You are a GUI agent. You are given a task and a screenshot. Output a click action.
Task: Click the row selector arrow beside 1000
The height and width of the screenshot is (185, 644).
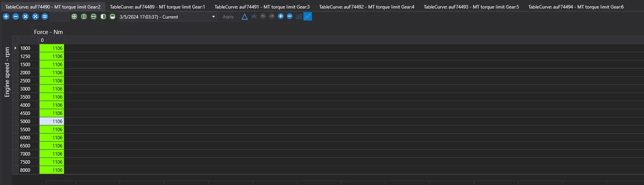pos(15,48)
